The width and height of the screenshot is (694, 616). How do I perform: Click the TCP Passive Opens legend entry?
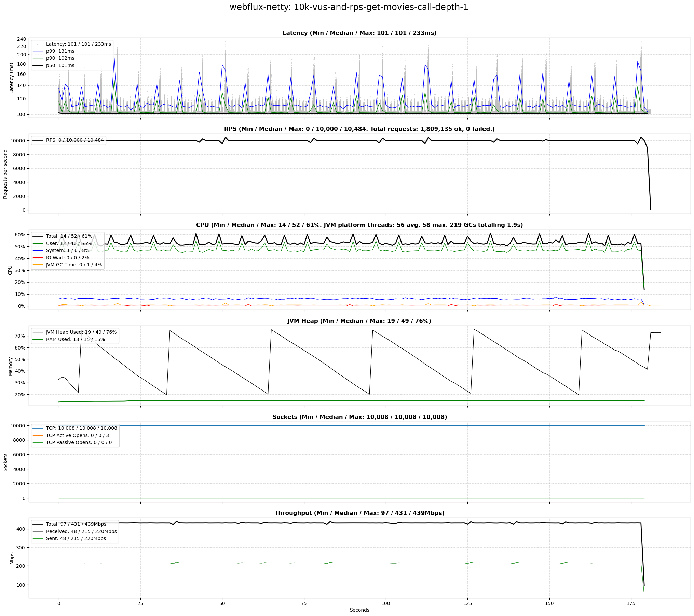(x=79, y=442)
